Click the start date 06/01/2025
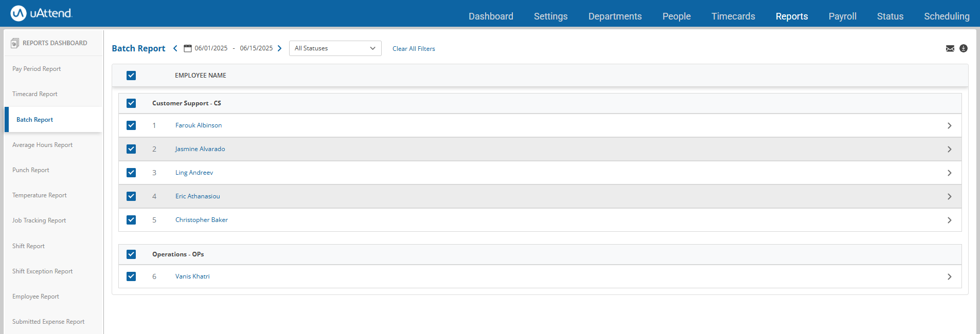 211,48
